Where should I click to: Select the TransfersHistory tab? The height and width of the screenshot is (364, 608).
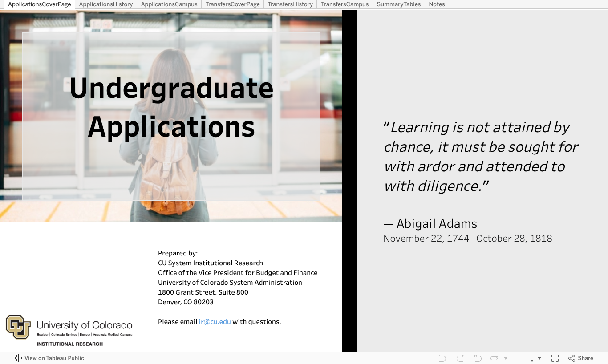click(x=290, y=4)
